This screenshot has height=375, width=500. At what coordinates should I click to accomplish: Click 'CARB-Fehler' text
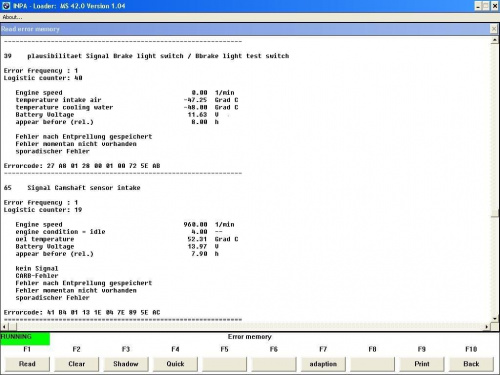(x=37, y=276)
